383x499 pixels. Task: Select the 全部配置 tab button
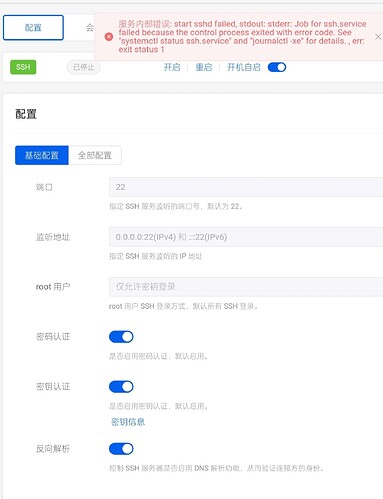(95, 155)
